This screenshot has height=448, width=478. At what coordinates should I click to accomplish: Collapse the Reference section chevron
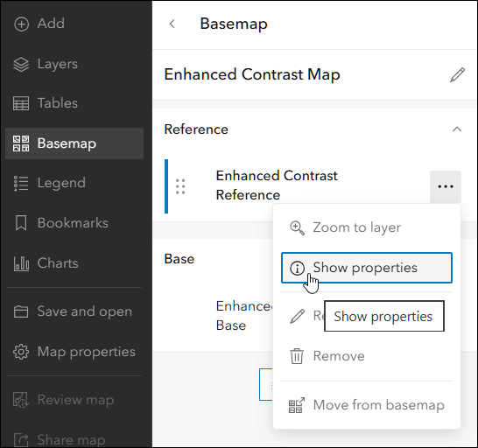tap(457, 129)
